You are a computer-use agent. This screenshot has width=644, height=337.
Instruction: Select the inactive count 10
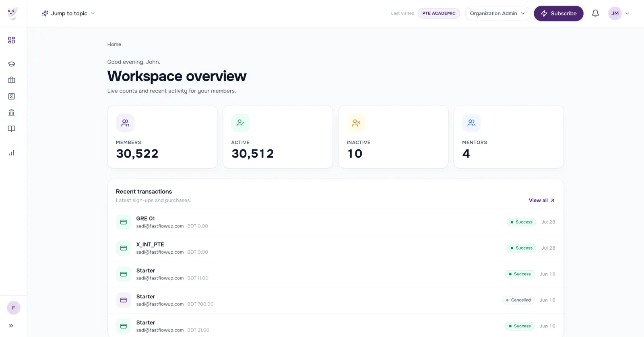355,154
